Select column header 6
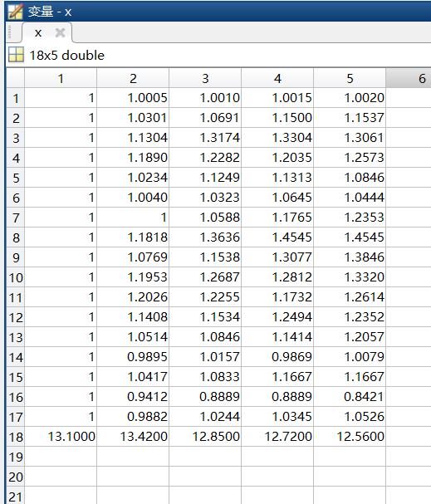 (409, 78)
